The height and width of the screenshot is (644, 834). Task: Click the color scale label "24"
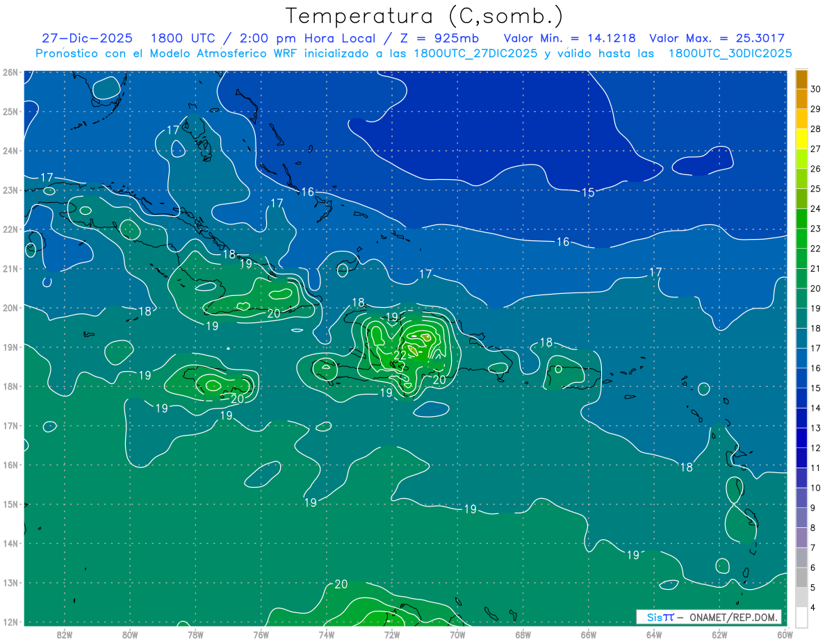coord(816,208)
